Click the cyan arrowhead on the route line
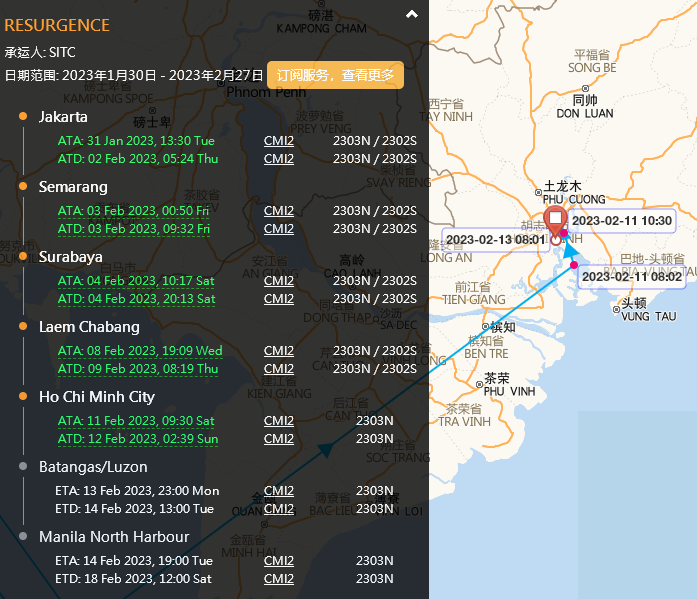The width and height of the screenshot is (697, 599). (x=570, y=250)
